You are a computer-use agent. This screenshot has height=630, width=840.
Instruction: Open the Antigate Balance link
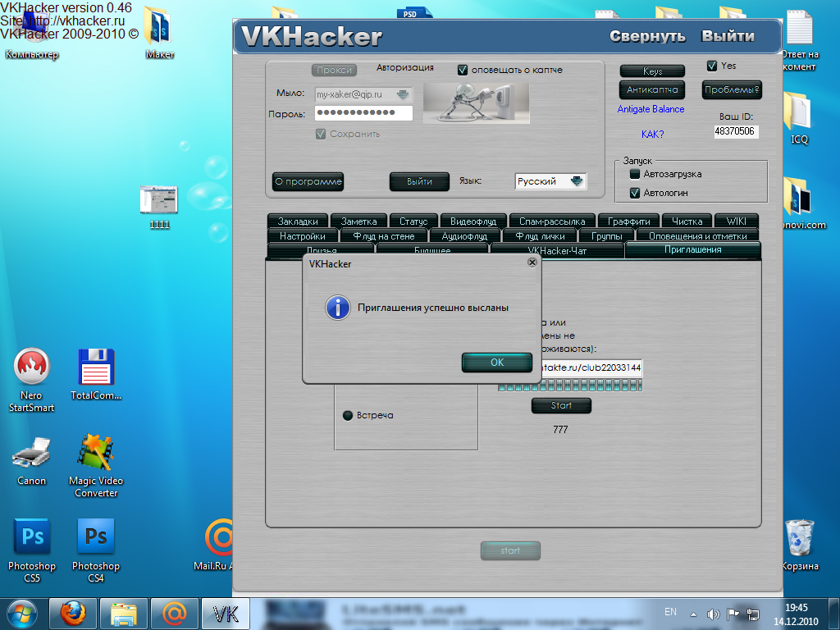pyautogui.click(x=651, y=109)
